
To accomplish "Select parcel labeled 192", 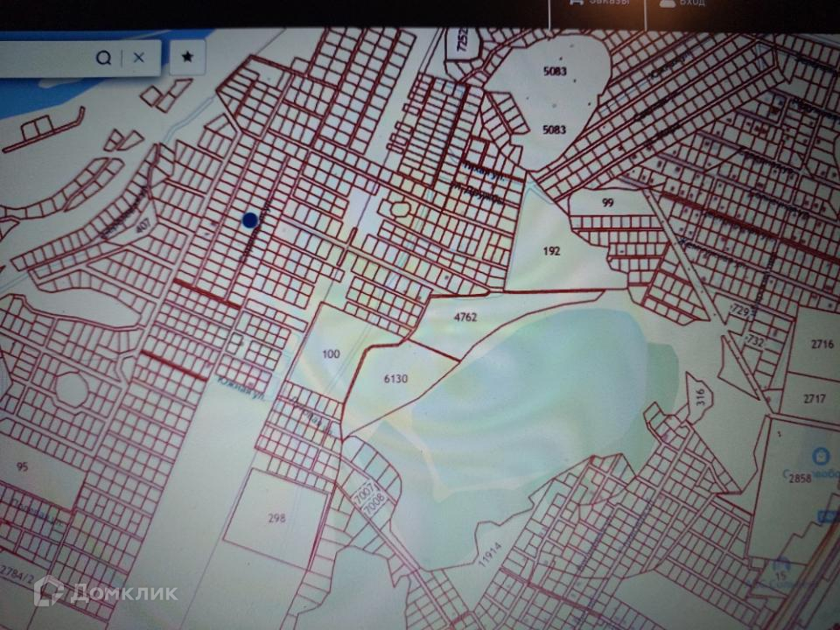I will [551, 250].
